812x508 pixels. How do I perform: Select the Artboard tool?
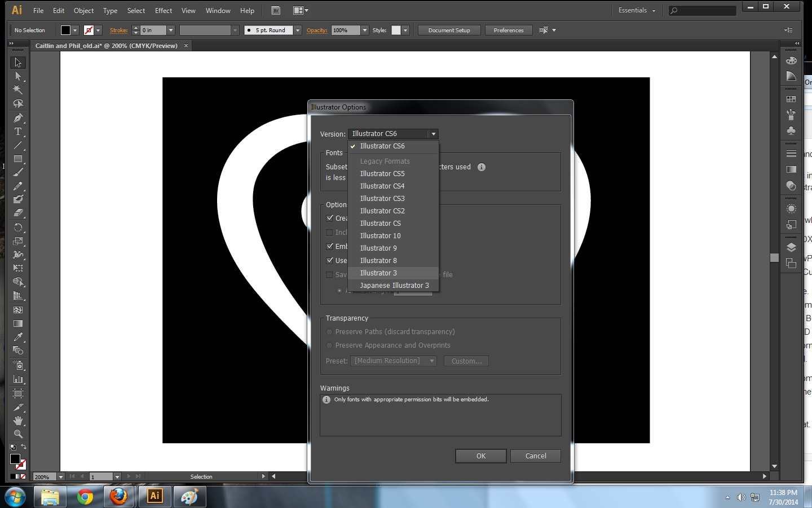tap(18, 393)
